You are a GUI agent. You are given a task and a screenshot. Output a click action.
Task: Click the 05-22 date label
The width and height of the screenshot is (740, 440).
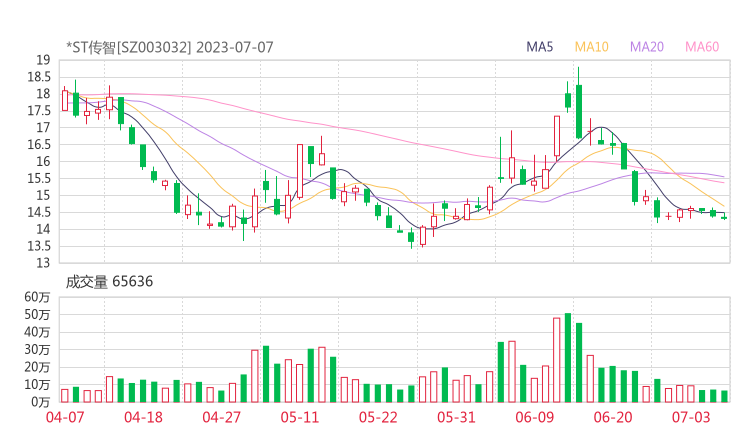pos(378,417)
